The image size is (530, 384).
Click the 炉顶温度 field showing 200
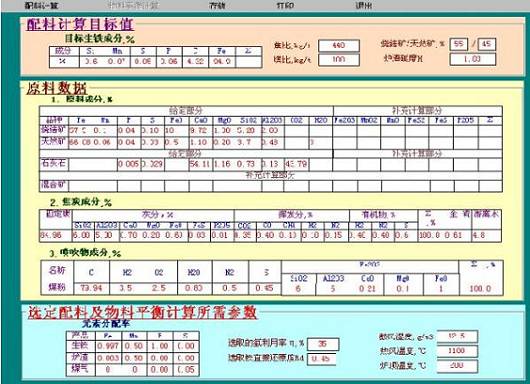[457, 366]
